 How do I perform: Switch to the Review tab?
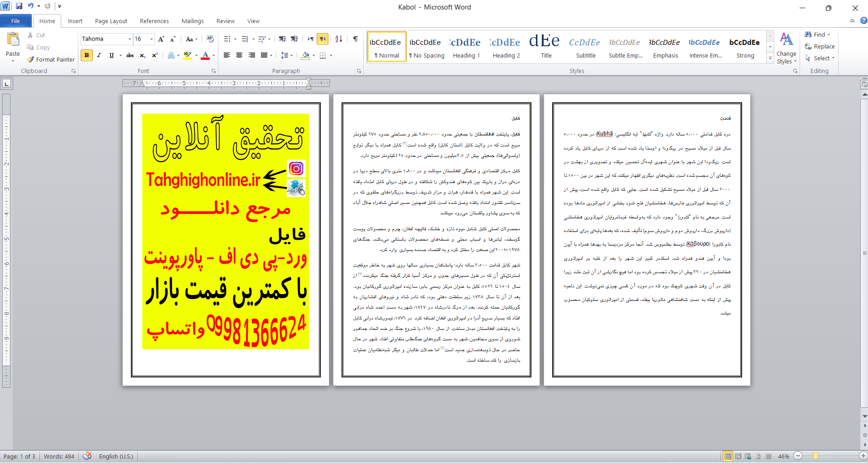(x=226, y=21)
